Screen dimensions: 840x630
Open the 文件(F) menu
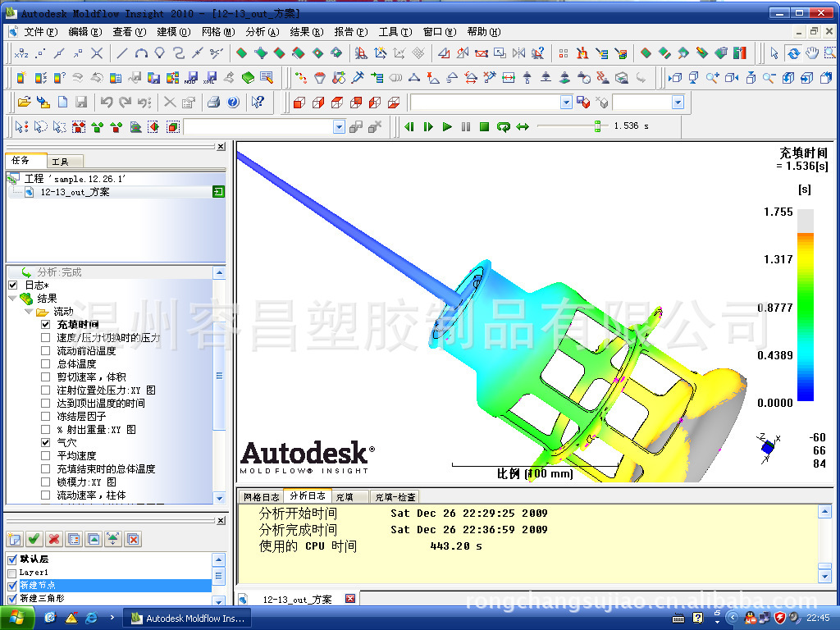(x=40, y=32)
